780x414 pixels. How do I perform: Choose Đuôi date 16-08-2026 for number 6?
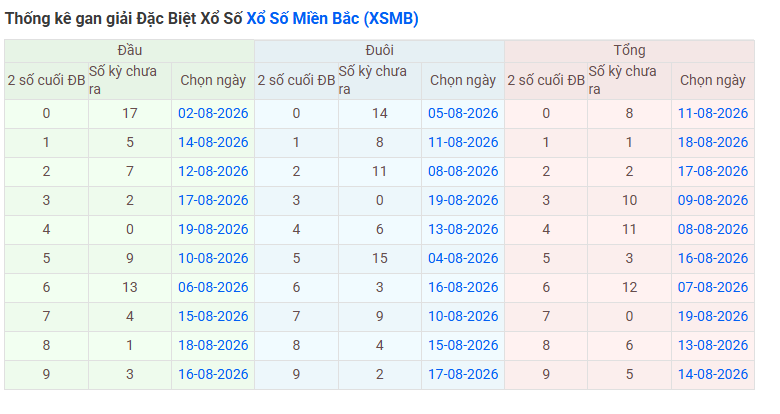463,287
